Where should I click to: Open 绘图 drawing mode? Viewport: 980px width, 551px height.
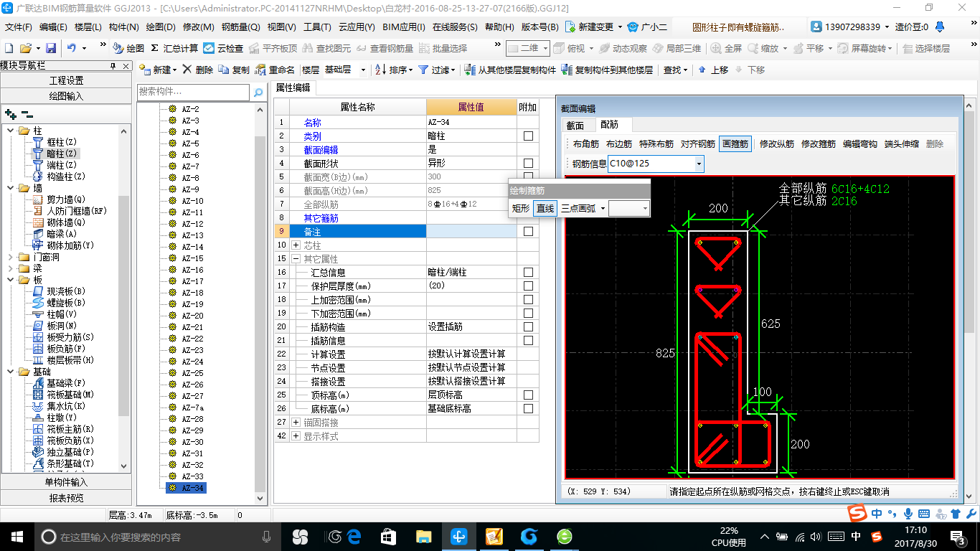128,48
